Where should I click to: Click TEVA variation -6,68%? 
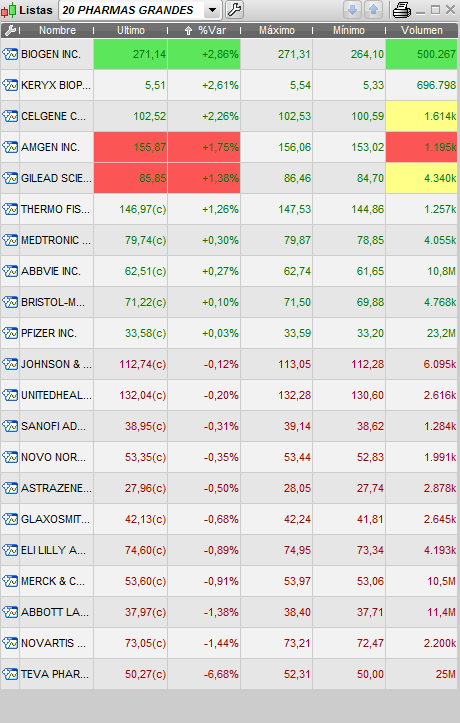coord(221,674)
